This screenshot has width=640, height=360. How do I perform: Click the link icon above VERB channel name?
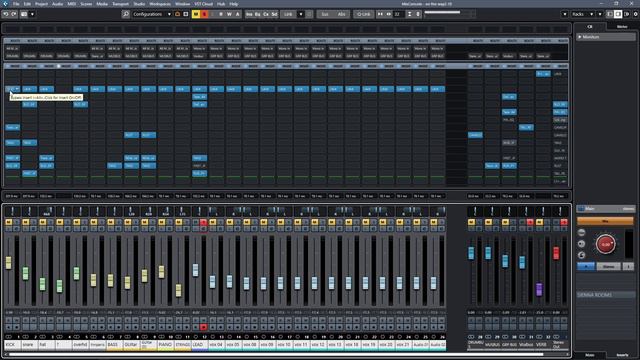click(x=539, y=337)
